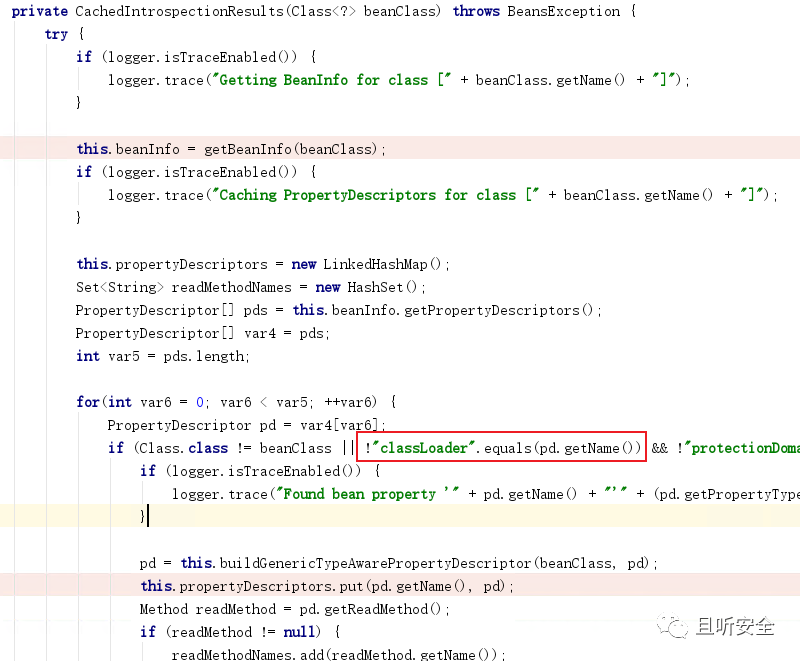Click the CachedIntrospectionResults constructor name
The width and height of the screenshot is (800, 661).
point(180,11)
